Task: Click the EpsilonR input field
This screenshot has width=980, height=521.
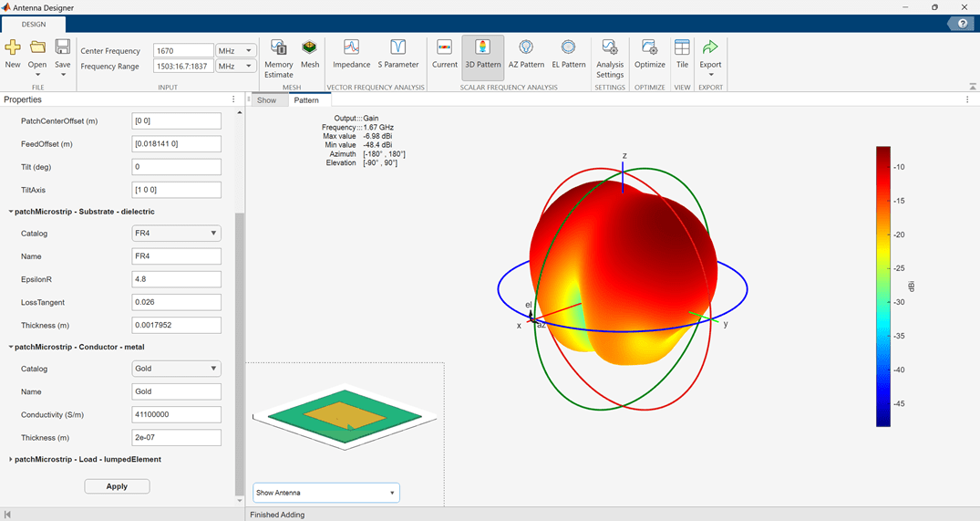Action: (177, 279)
